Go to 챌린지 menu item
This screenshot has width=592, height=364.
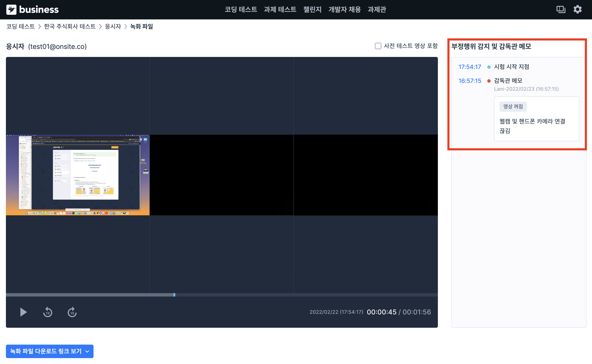pyautogui.click(x=312, y=10)
